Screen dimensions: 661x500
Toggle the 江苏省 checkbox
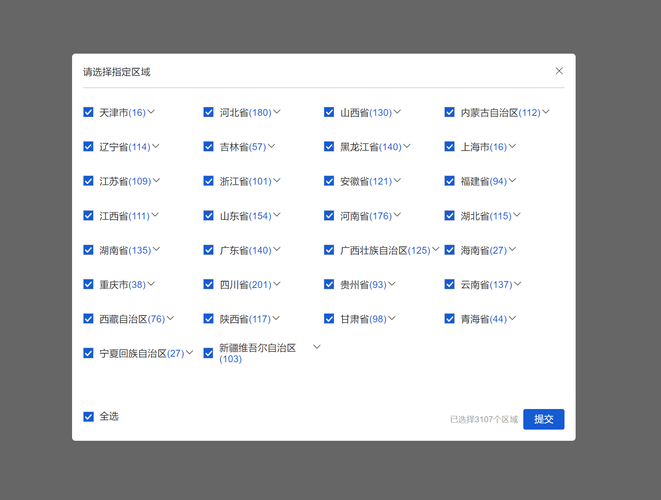pyautogui.click(x=88, y=181)
